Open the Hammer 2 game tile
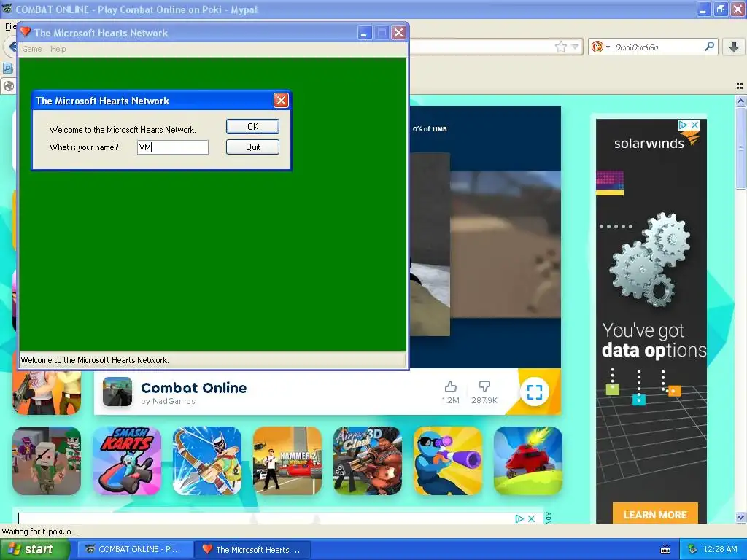The image size is (747, 560). 287,461
